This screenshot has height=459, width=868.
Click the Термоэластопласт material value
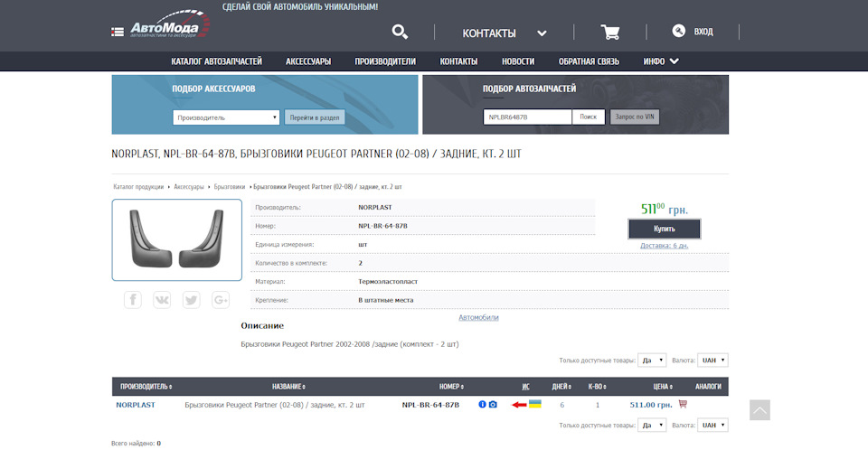coord(388,282)
